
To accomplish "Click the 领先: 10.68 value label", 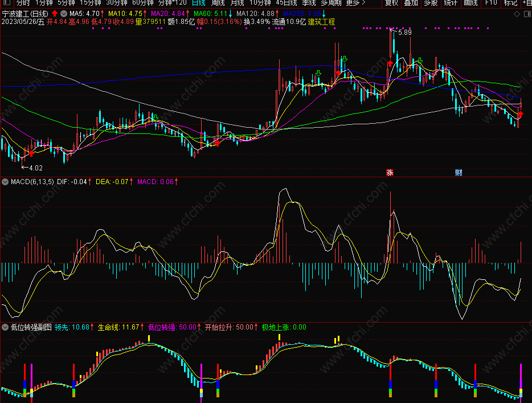I will pyautogui.click(x=72, y=327).
